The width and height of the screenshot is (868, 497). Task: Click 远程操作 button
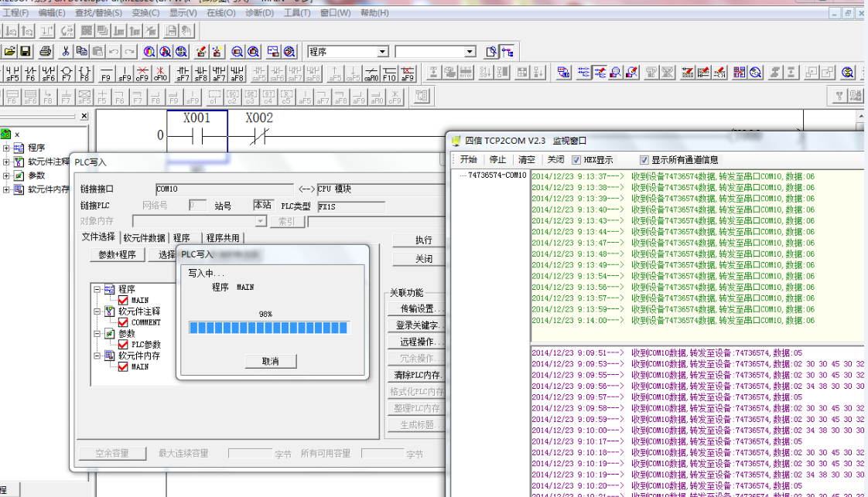(419, 342)
